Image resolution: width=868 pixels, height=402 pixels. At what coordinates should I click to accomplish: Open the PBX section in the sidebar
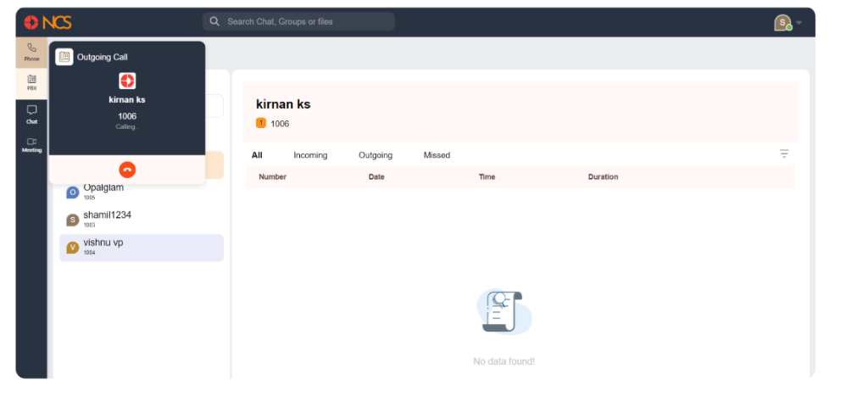(31, 83)
